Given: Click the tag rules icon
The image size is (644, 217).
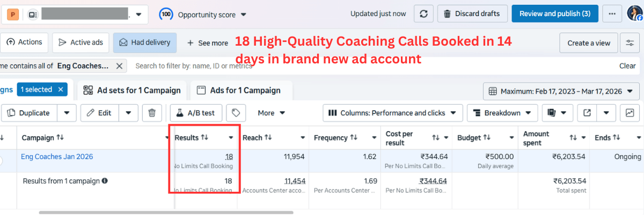Looking at the screenshot, I should 236,113.
